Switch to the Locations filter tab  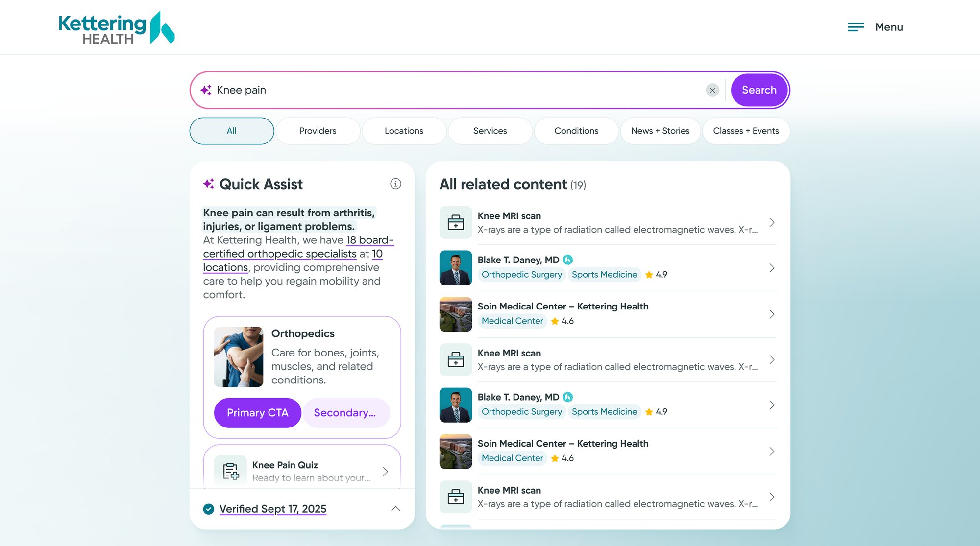404,131
